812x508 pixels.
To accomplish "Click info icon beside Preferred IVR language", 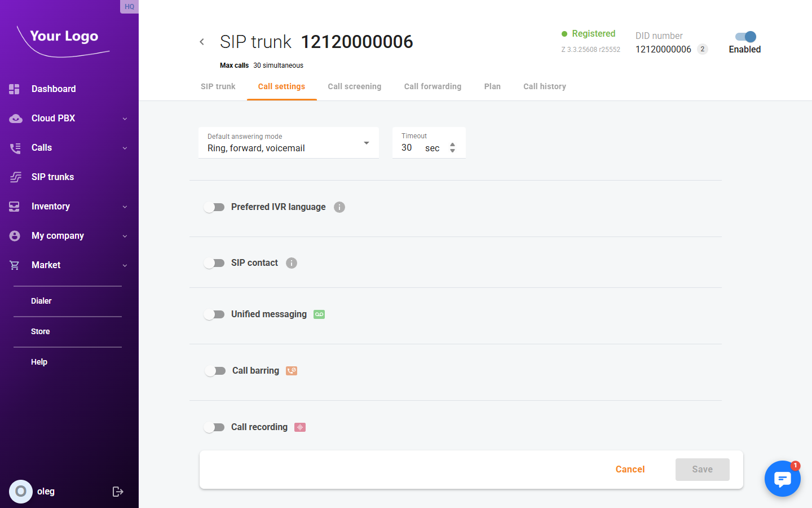I will 339,207.
